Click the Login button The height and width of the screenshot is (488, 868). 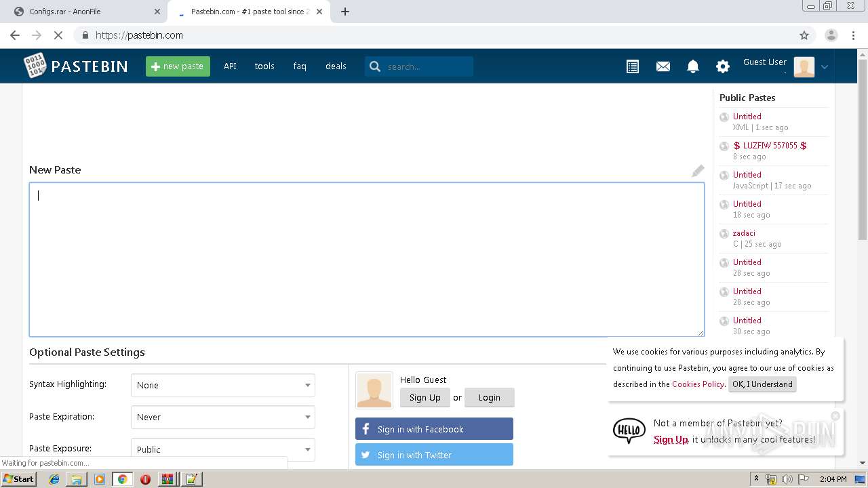click(x=489, y=397)
